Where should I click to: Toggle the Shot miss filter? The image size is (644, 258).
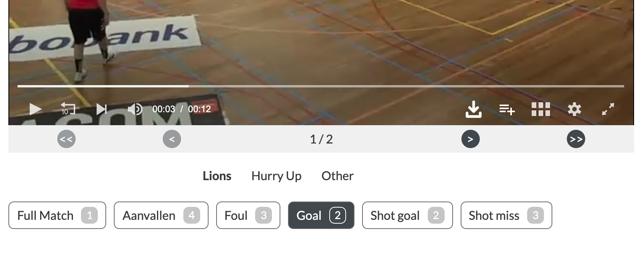506,215
